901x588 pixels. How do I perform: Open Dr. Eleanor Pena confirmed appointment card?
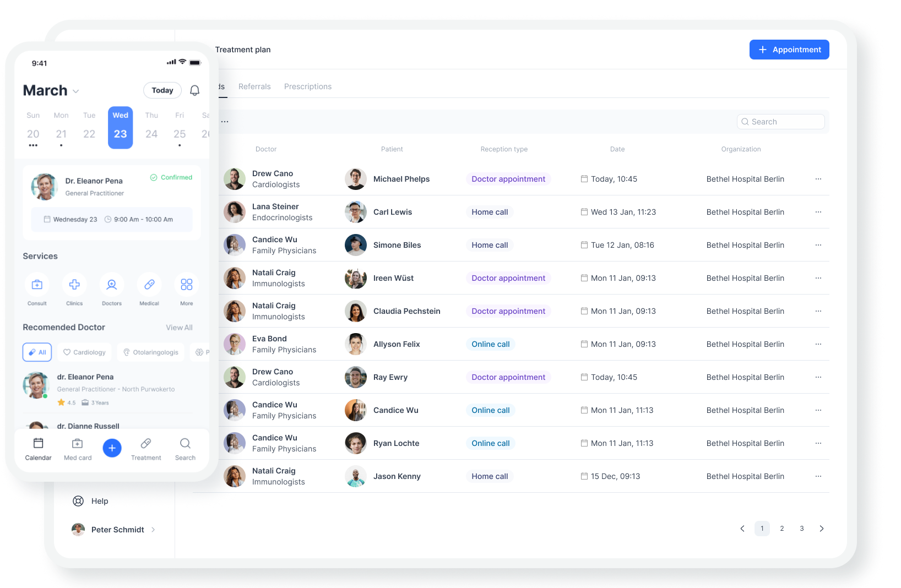(112, 203)
